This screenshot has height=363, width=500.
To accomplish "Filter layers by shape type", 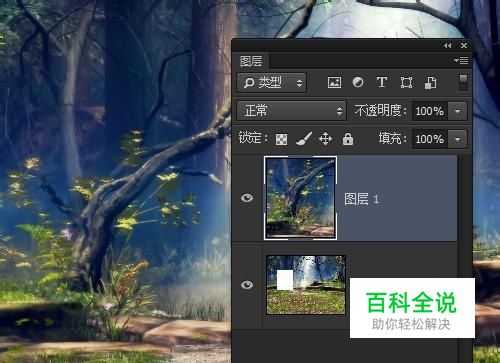I will 406,82.
